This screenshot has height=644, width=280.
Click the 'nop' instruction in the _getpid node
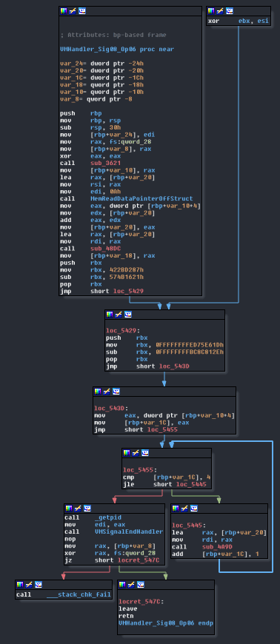click(70, 538)
